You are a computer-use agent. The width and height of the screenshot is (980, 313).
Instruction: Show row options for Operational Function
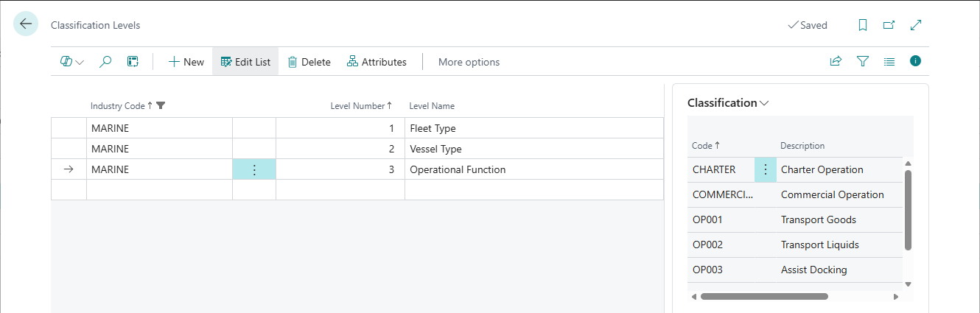(x=254, y=169)
